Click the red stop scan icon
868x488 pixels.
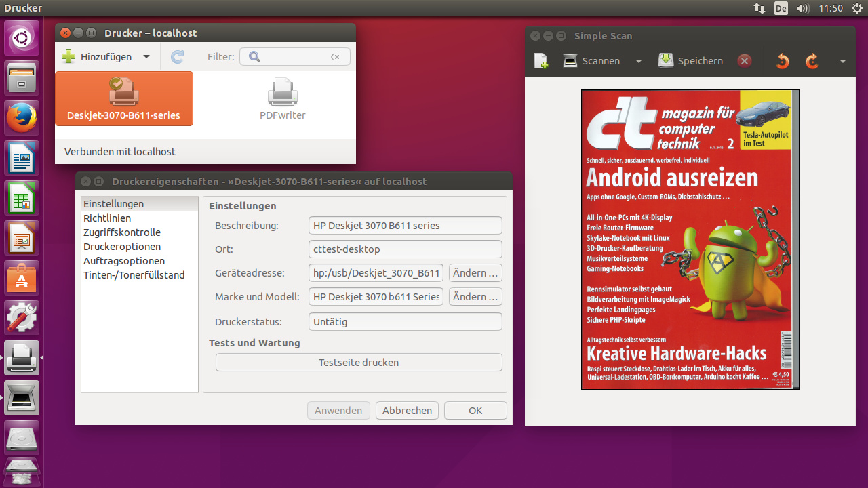point(745,61)
